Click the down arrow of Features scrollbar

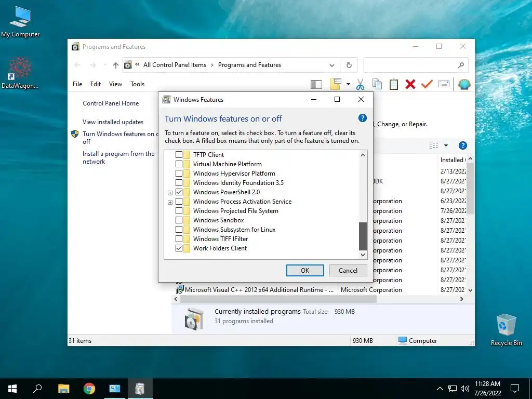(363, 255)
